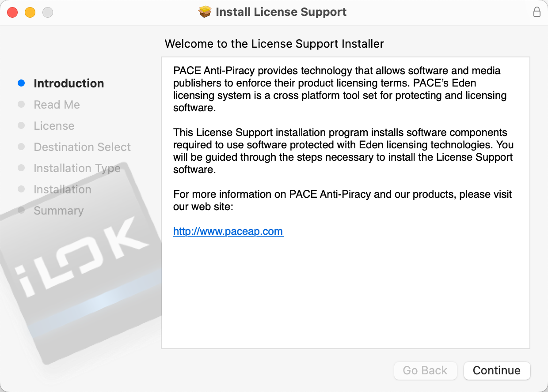
Task: Select the Introduction step label
Action: (x=69, y=83)
